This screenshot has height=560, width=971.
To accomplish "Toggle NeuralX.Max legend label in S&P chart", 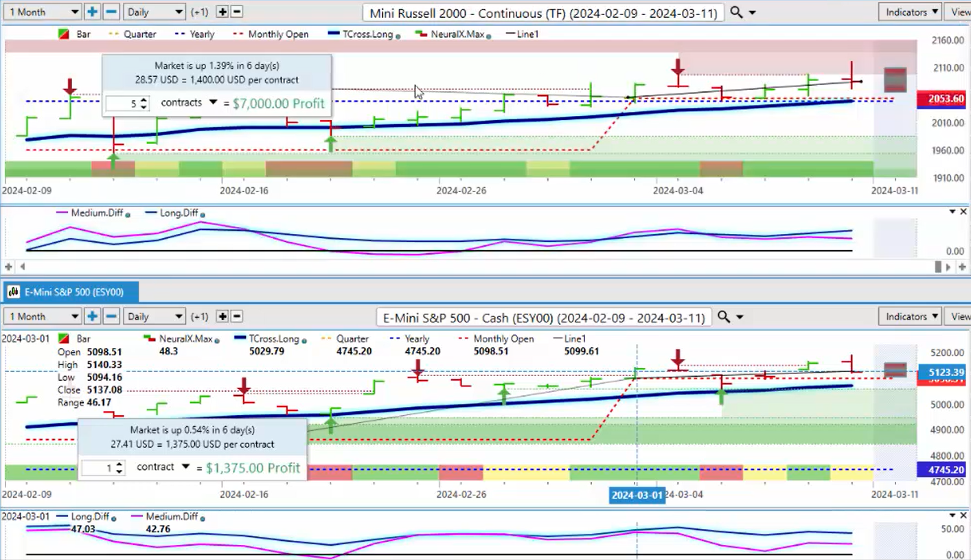I will pos(185,339).
